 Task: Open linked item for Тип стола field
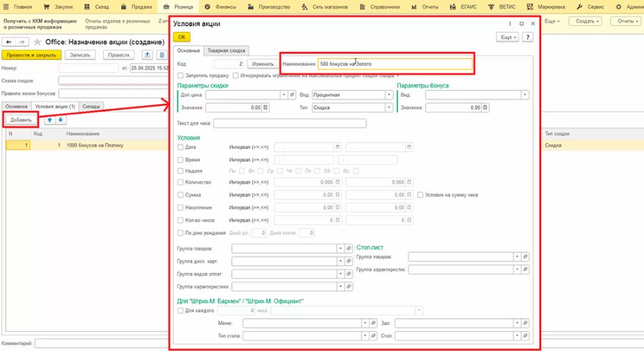pyautogui.click(x=374, y=336)
